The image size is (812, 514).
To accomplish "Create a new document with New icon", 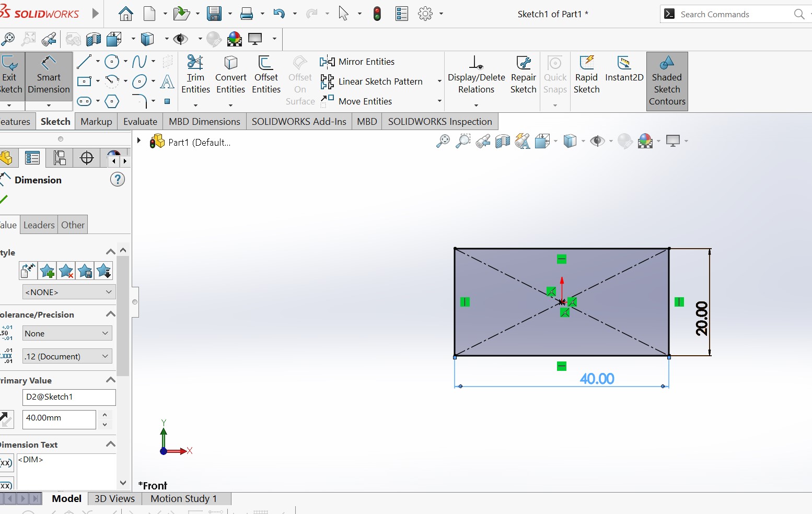I will (149, 14).
